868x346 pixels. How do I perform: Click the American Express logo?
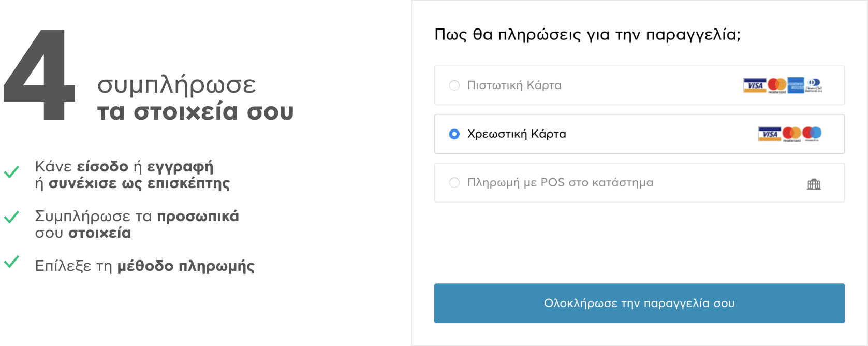(796, 85)
